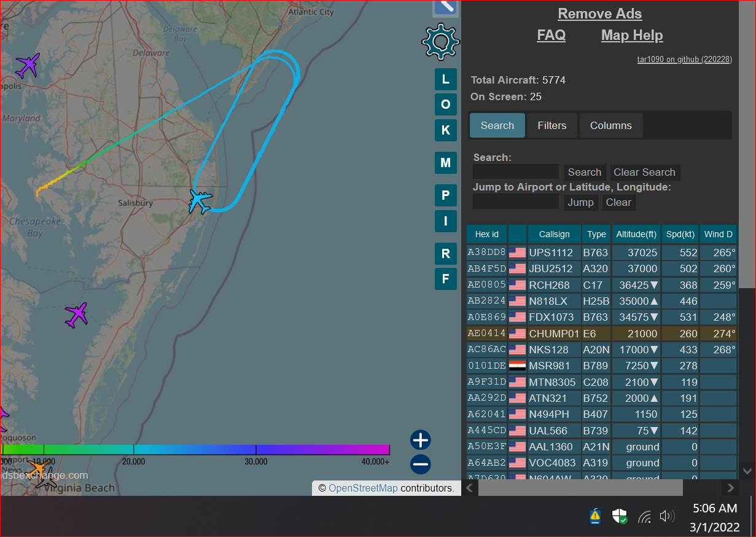Viewport: 756px width, 537px height.
Task: Select the RCH268 row
Action: pyautogui.click(x=602, y=285)
